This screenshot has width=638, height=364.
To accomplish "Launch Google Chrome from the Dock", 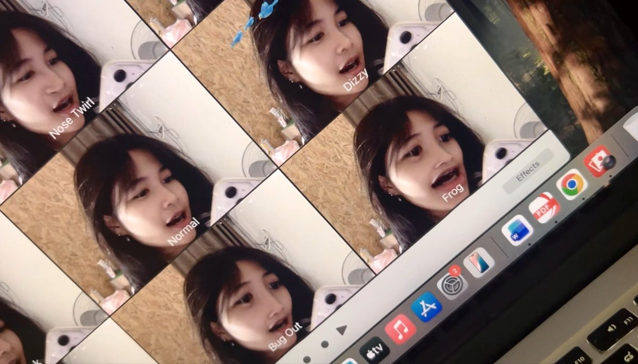I will coord(572,184).
